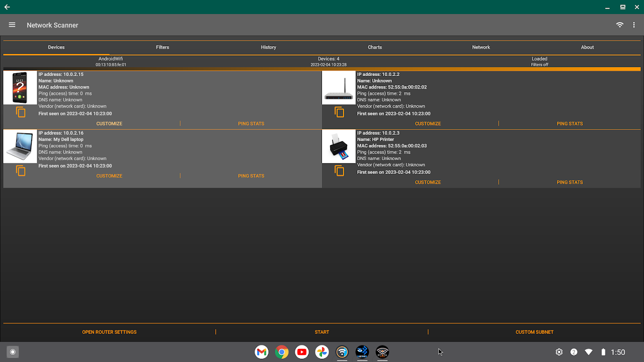Customize the device at 10.0.2.15
This screenshot has width=644, height=362.
109,124
